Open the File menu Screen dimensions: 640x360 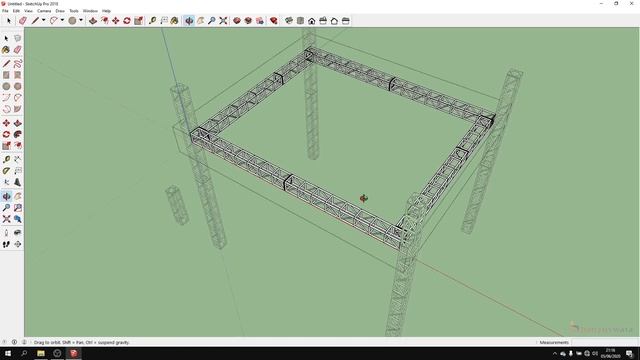pyautogui.click(x=5, y=11)
